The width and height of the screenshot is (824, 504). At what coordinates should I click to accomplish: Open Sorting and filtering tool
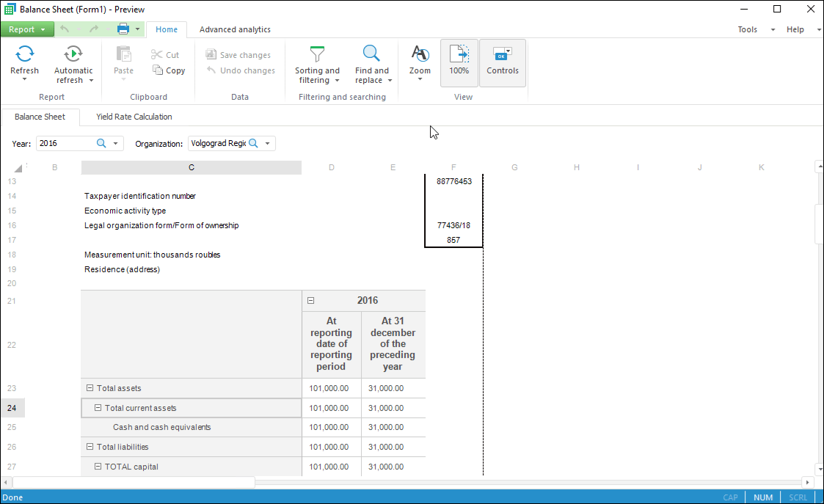coord(317,54)
